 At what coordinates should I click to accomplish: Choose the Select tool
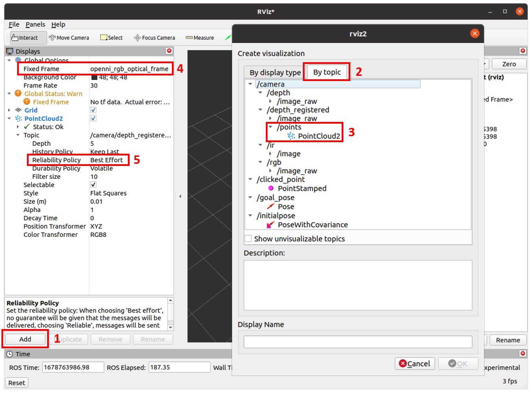(x=111, y=38)
